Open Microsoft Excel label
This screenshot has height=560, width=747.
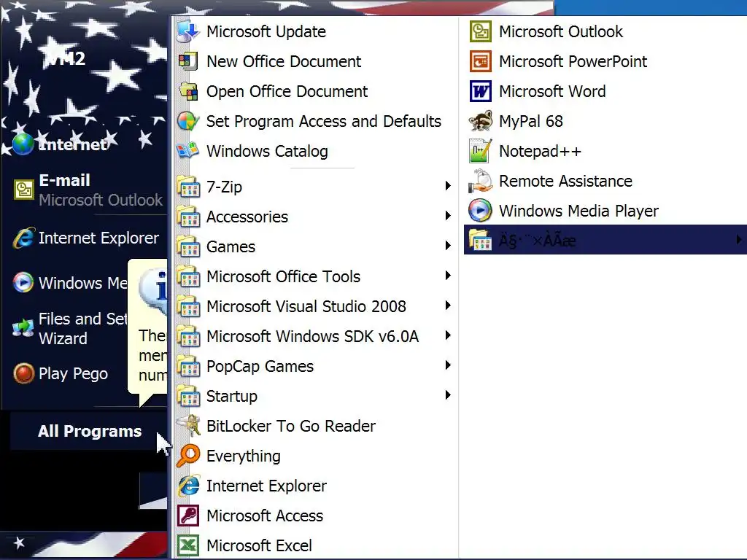259,545
